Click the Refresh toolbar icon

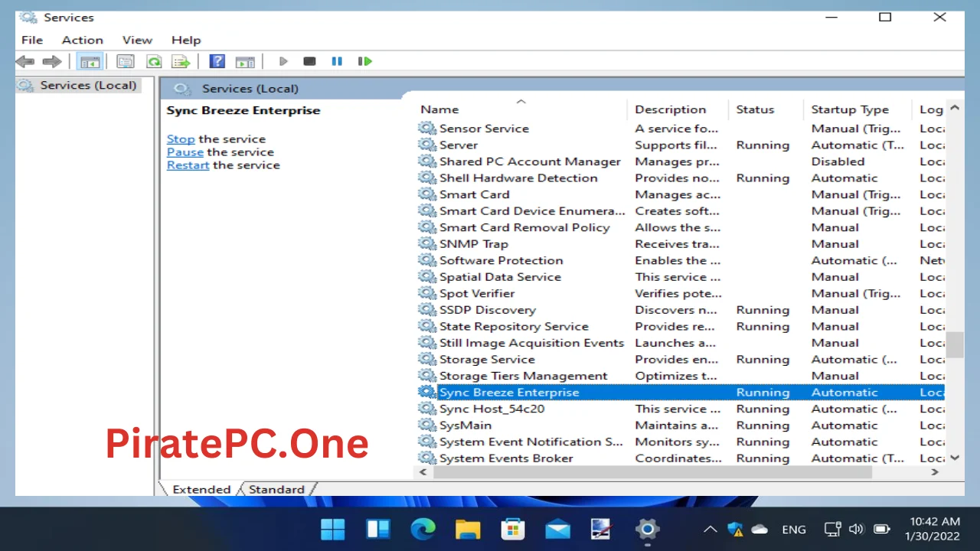154,61
